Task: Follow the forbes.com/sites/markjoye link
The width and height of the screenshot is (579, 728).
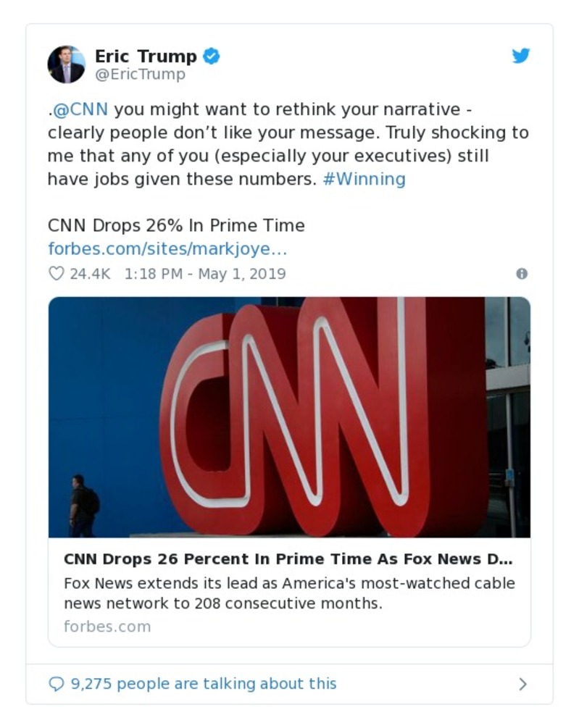Action: [x=167, y=248]
